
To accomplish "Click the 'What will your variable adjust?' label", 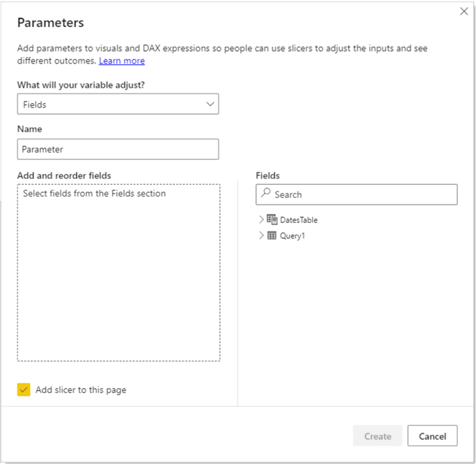I will (80, 85).
